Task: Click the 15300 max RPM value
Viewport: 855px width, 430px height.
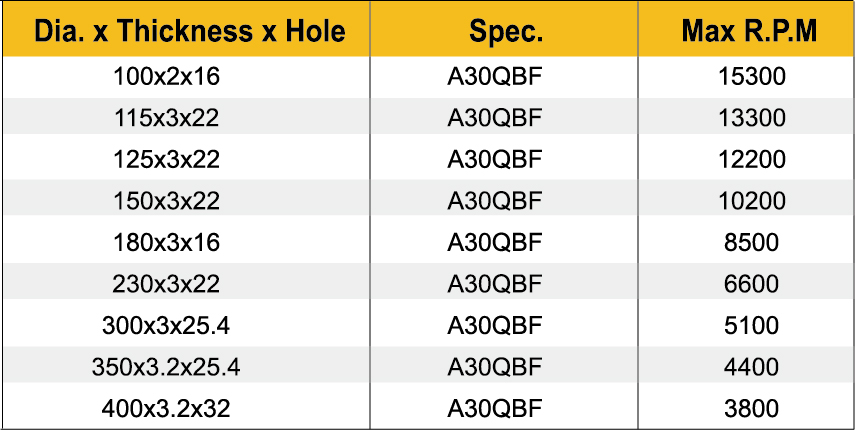Action: click(x=751, y=77)
